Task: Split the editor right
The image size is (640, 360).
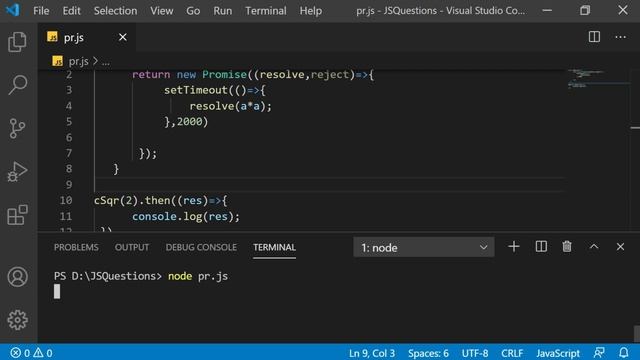Action: tap(594, 37)
